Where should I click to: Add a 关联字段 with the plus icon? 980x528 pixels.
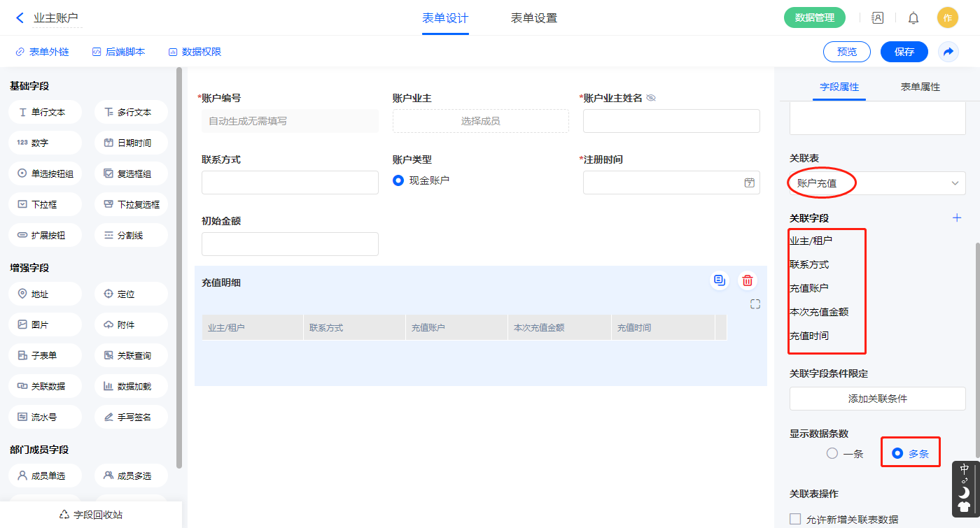[957, 218]
